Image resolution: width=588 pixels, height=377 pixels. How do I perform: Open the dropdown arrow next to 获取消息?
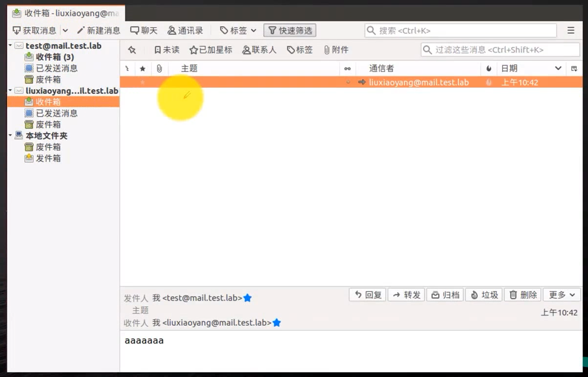point(65,30)
